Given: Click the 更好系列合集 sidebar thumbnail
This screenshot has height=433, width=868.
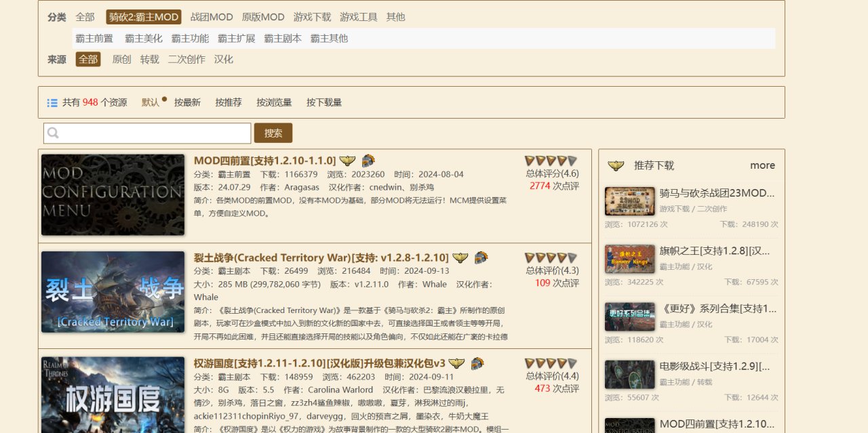Looking at the screenshot, I should (x=630, y=316).
